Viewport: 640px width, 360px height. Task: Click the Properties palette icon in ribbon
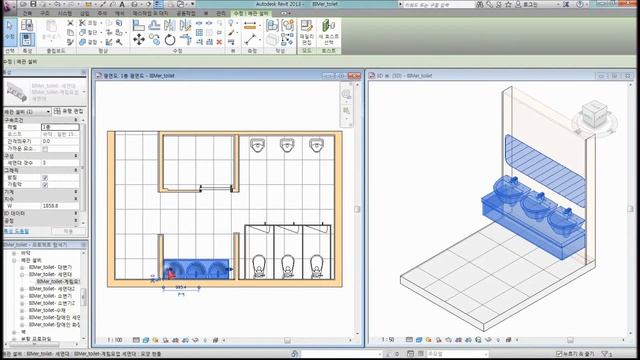[27, 39]
